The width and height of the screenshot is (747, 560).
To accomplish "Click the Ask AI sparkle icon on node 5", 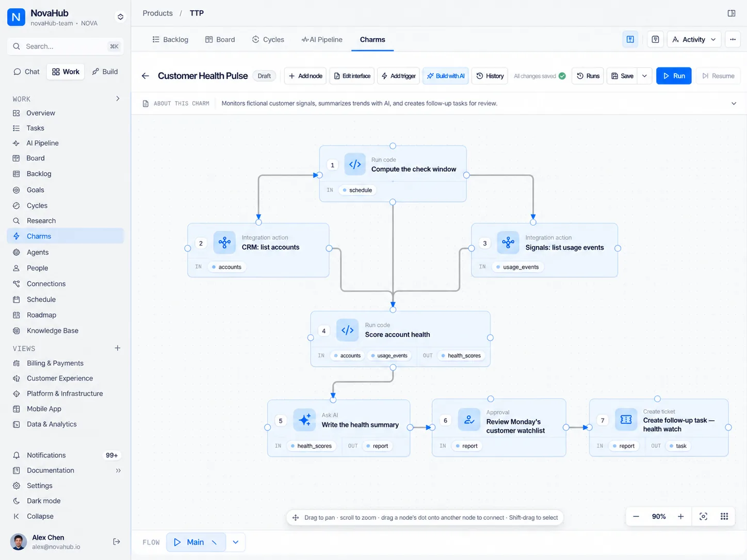I will pos(304,420).
